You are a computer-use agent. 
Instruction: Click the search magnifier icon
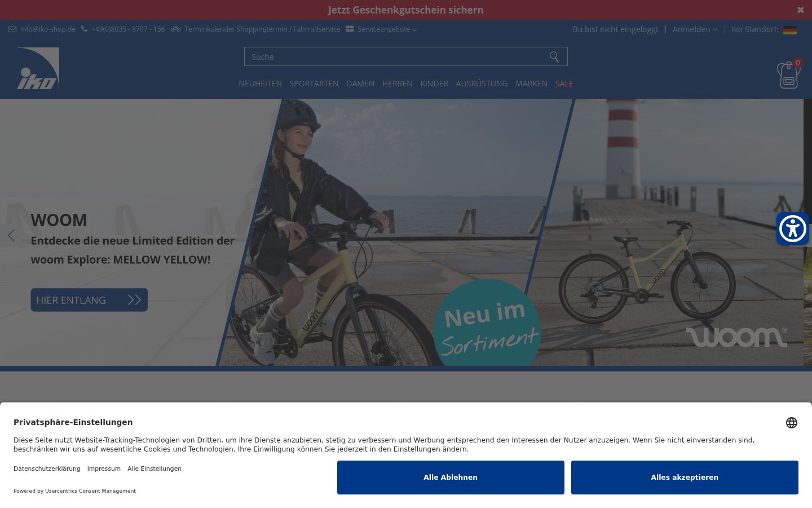pyautogui.click(x=554, y=57)
